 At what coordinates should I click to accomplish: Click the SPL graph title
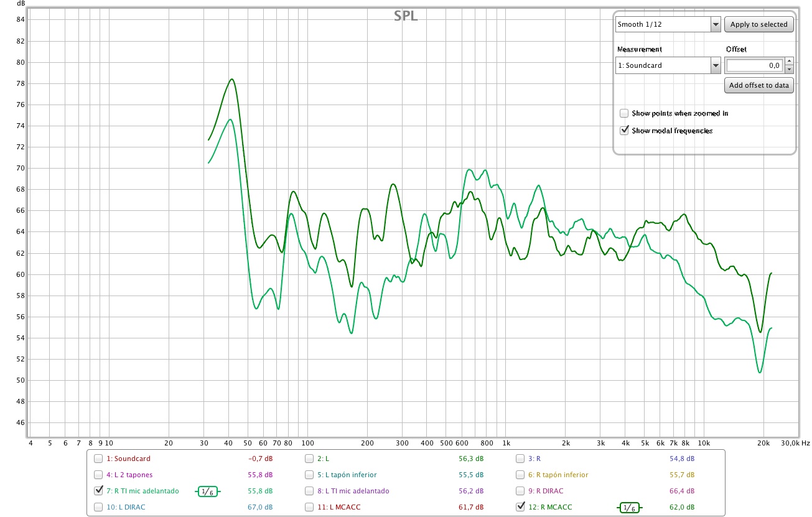406,16
